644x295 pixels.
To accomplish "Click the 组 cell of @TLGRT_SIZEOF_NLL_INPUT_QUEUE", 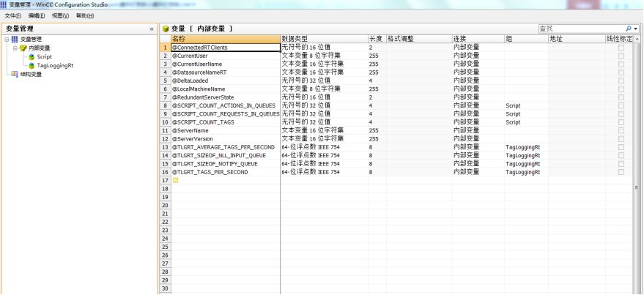I will click(x=526, y=155).
